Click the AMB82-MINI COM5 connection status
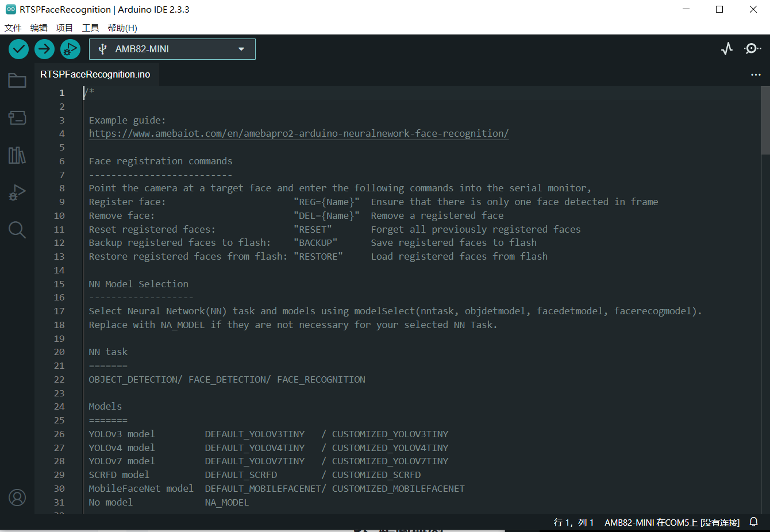 pos(672,522)
